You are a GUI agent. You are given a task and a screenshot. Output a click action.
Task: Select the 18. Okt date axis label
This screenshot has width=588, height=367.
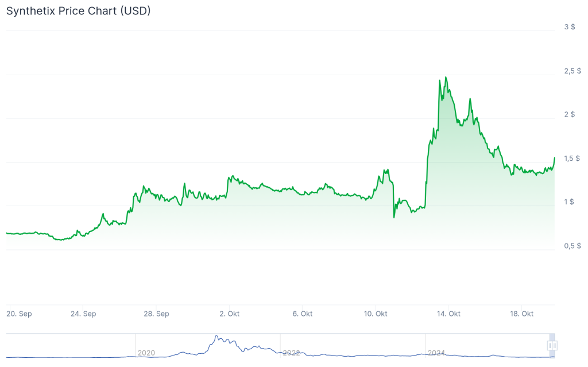click(x=521, y=314)
